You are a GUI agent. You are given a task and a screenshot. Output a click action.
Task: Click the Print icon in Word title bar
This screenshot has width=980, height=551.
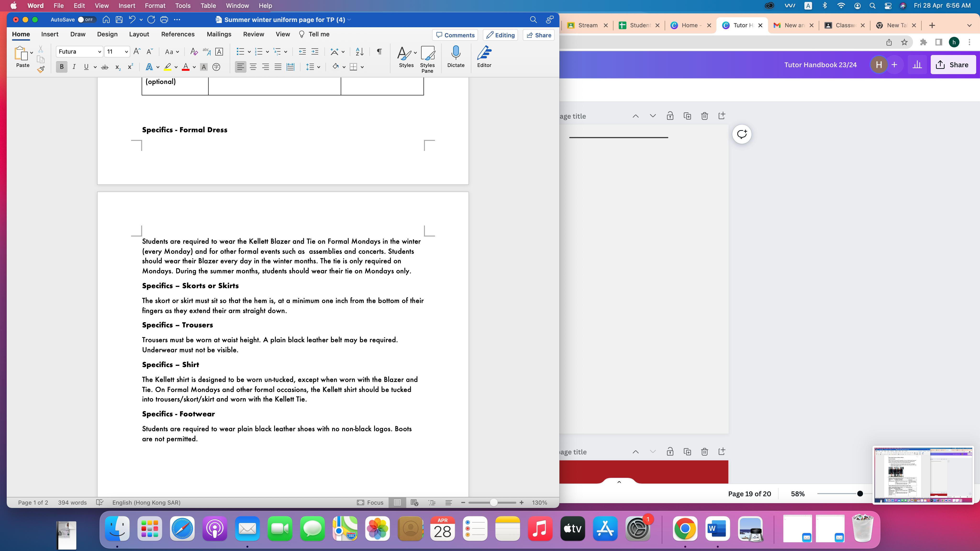coord(164,20)
